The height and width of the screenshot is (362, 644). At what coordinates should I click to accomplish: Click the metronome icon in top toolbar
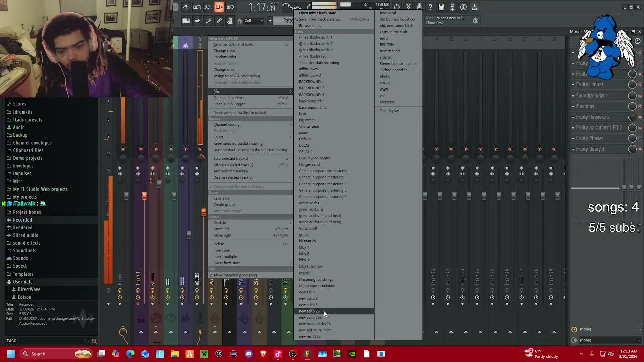[x=186, y=7]
